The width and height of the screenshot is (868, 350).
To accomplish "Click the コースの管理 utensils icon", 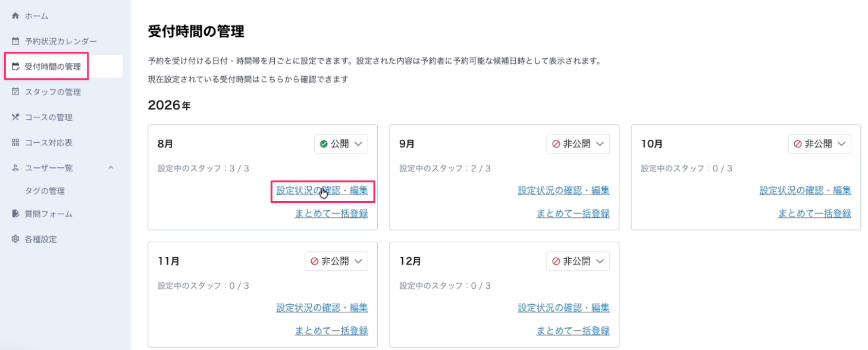I will [x=15, y=117].
